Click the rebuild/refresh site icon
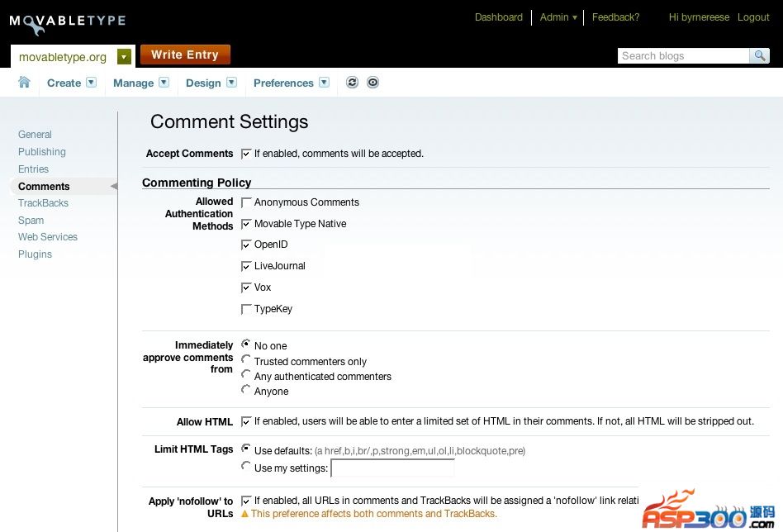Image resolution: width=783 pixels, height=532 pixels. pyautogui.click(x=352, y=82)
